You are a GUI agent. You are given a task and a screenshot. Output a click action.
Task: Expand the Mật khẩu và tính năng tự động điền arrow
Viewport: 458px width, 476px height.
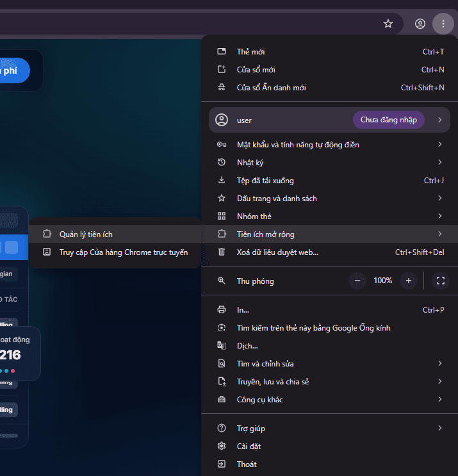(x=440, y=144)
